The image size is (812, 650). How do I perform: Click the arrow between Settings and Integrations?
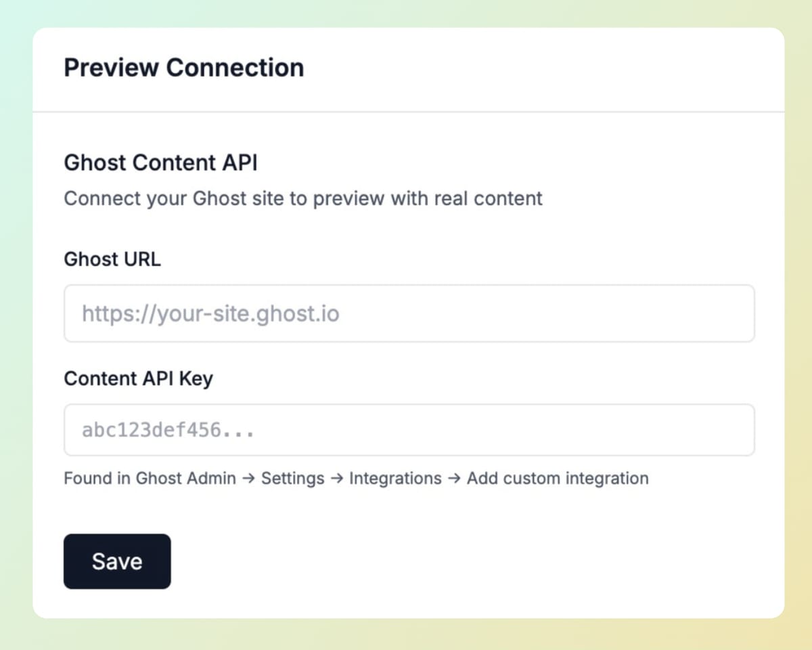337,479
